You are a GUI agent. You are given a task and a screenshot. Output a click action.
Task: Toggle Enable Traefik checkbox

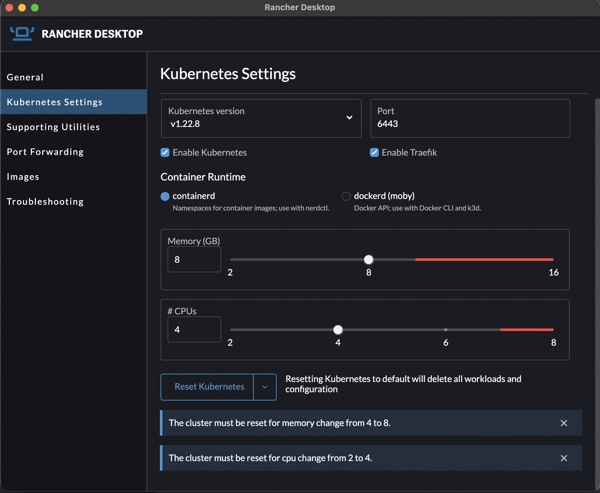(x=374, y=152)
